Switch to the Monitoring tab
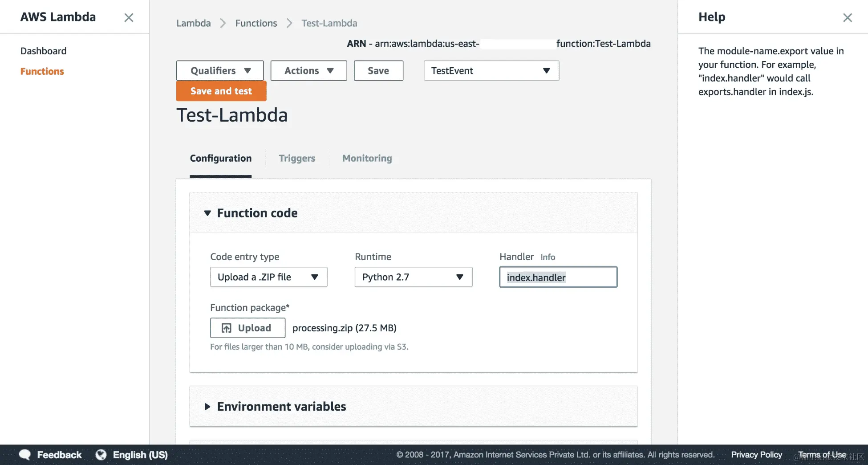Screen dimensions: 868x465 [367, 158]
